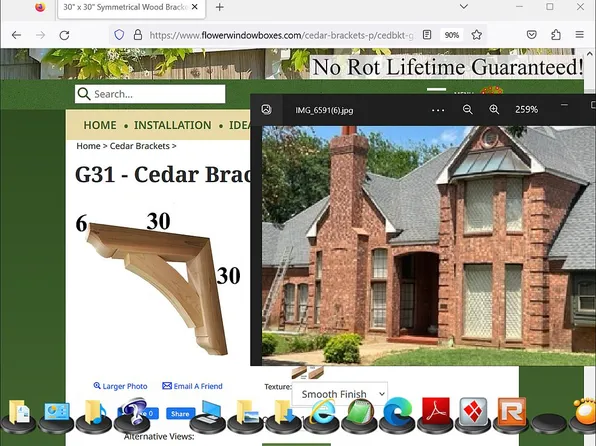
Task: Click the IMG_6591(6).jpg file name
Action: click(324, 110)
